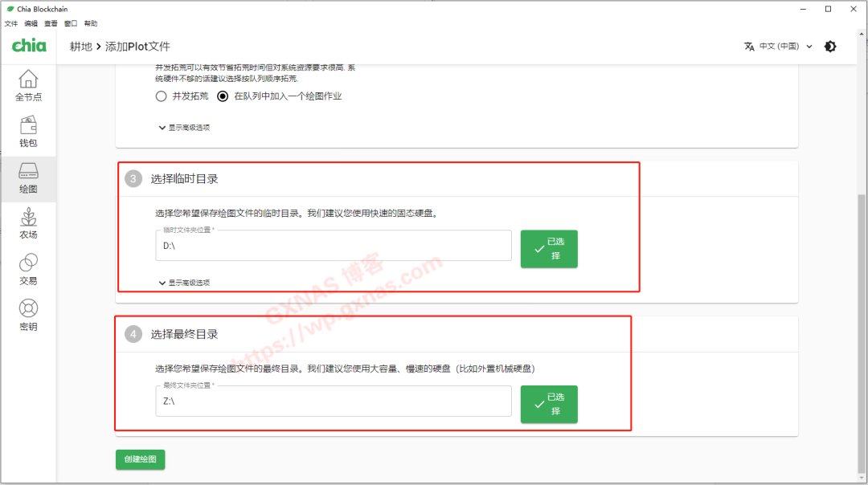The width and height of the screenshot is (868, 485).
Task: Click the 选择临时目录 heading text
Action: click(x=184, y=179)
